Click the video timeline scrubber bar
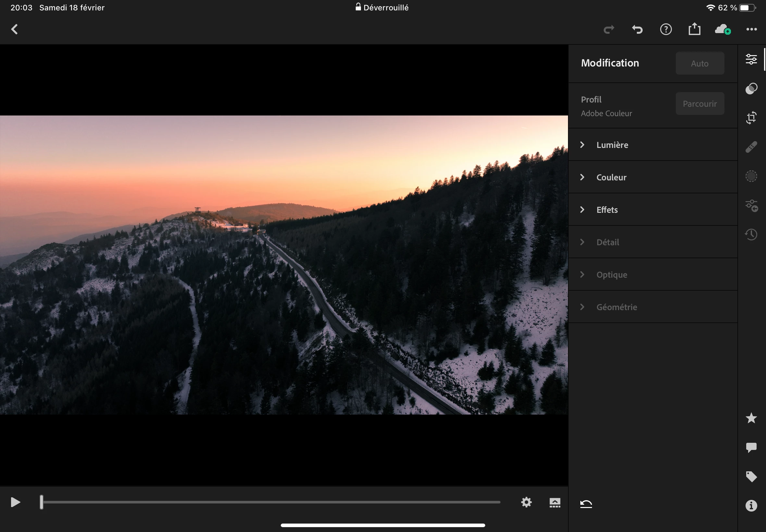Viewport: 766px width, 532px height. (270, 502)
